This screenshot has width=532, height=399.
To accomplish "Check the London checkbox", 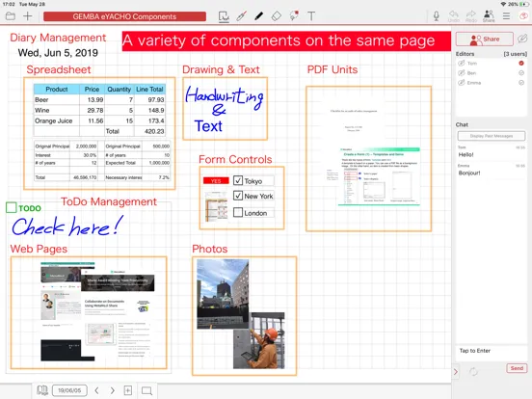I will coord(238,212).
